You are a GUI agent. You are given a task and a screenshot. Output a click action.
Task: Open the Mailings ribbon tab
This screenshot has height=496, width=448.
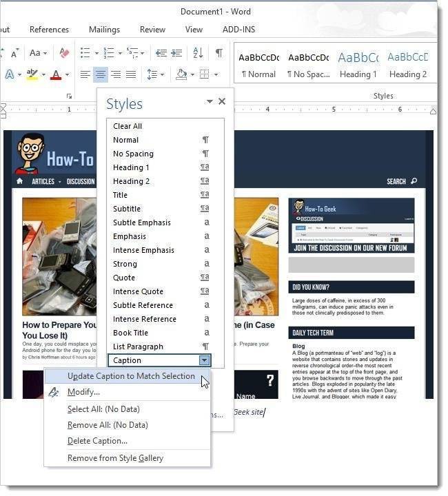(x=104, y=30)
